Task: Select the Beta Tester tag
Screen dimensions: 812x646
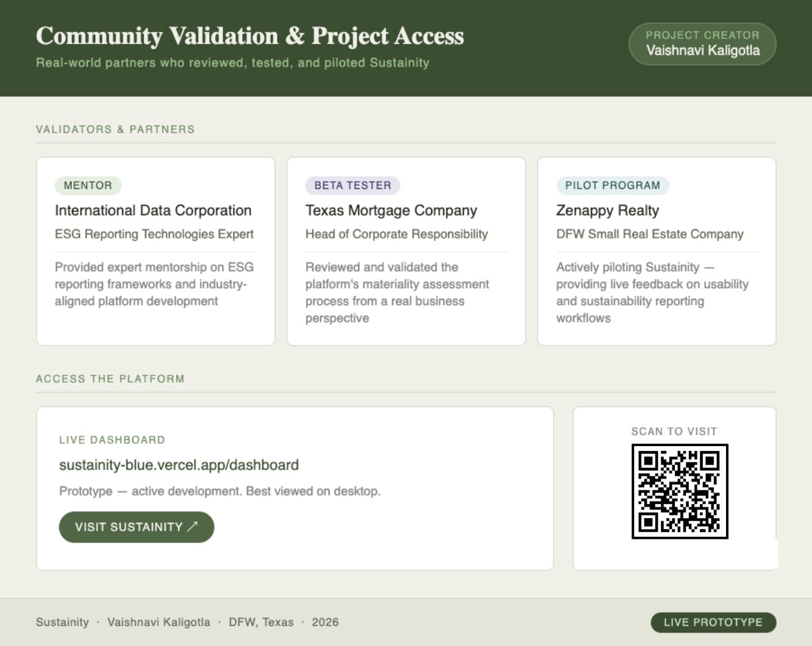Action: click(x=352, y=185)
